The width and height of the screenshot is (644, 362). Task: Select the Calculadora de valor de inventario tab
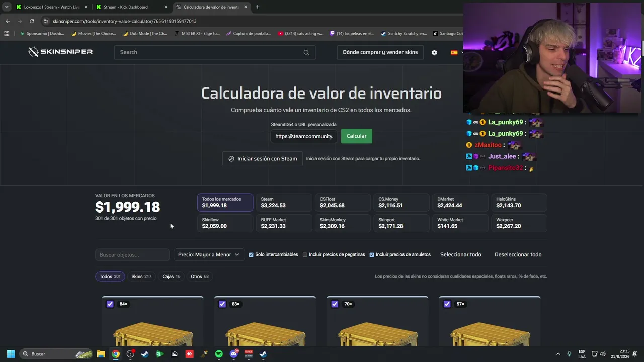(x=211, y=7)
